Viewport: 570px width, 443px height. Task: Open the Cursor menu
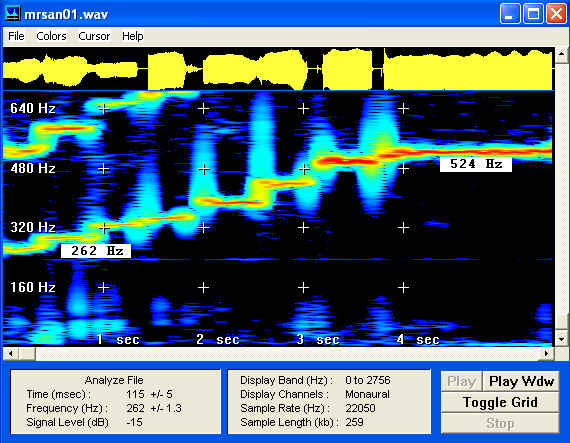pyautogui.click(x=94, y=36)
